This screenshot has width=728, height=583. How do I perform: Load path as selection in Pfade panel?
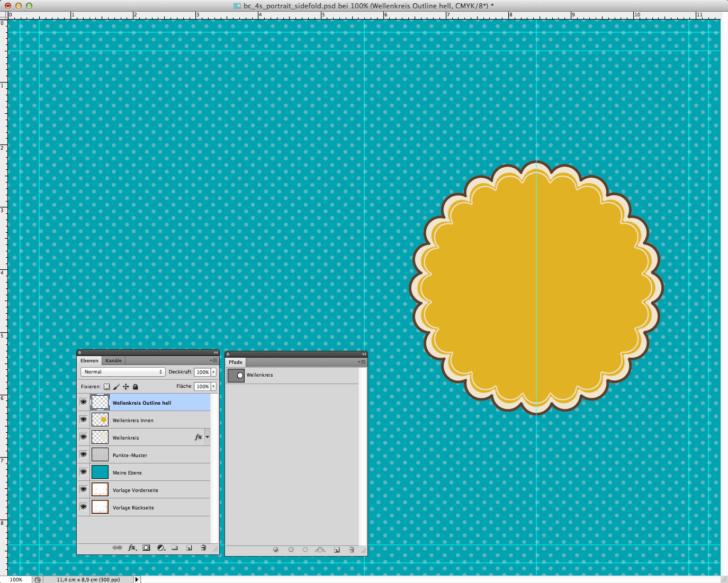click(x=305, y=550)
